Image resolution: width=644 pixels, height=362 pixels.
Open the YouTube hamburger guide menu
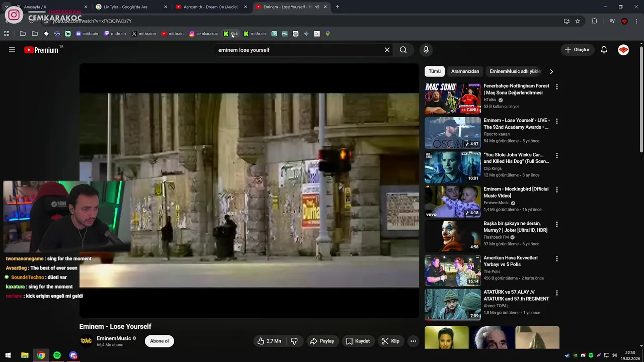tap(12, 50)
